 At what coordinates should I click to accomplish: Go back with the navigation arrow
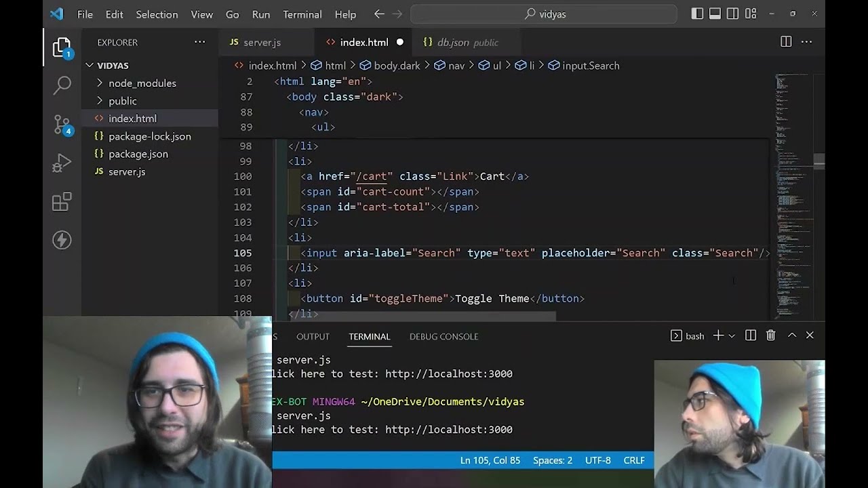[x=379, y=14]
